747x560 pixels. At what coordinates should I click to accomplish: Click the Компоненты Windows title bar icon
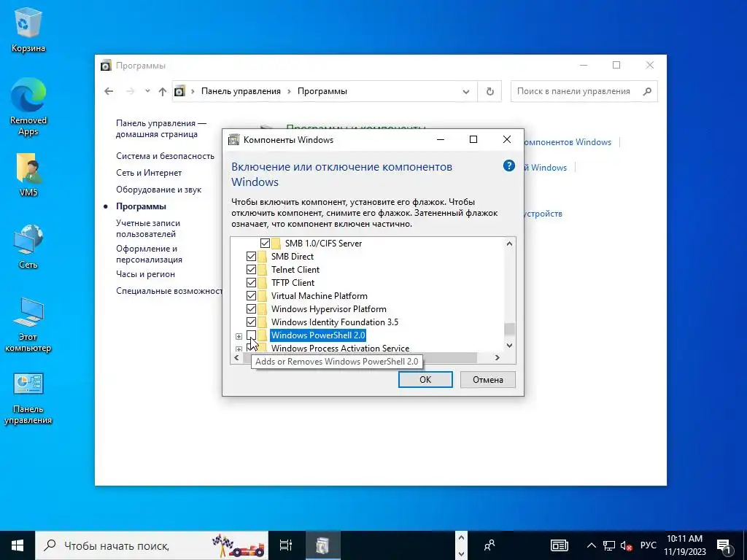coord(233,139)
